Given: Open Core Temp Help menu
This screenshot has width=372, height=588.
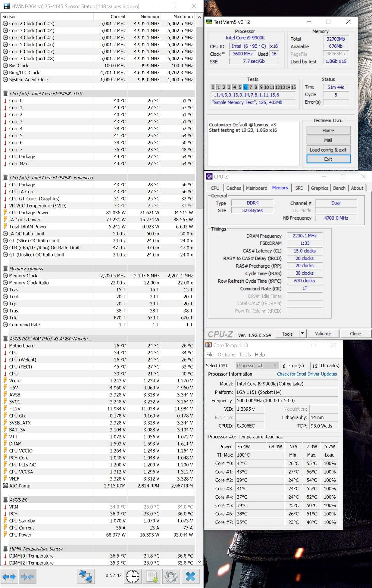Looking at the screenshot, I should click(260, 354).
